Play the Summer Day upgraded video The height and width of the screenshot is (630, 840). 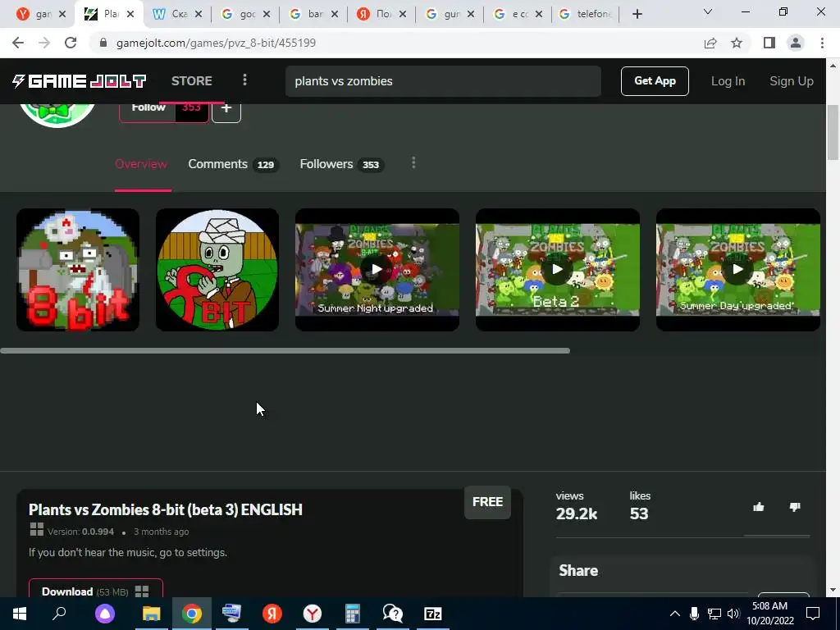pyautogui.click(x=738, y=270)
